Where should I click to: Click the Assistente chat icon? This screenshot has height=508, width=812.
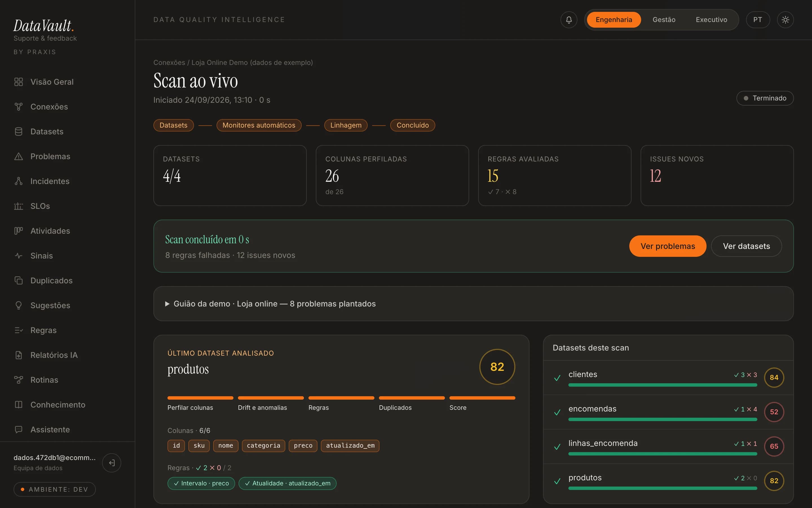pyautogui.click(x=18, y=430)
